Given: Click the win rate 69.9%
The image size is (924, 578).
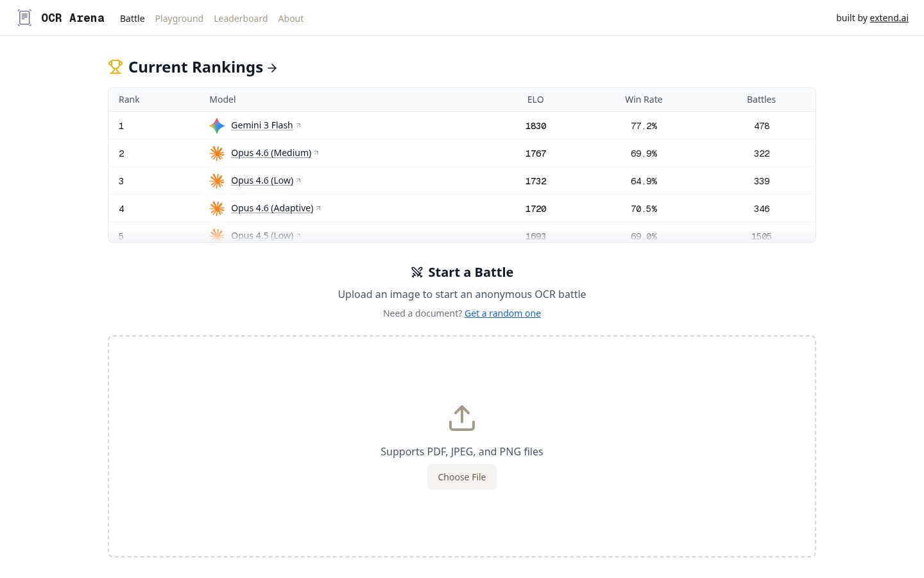Looking at the screenshot, I should tap(644, 153).
